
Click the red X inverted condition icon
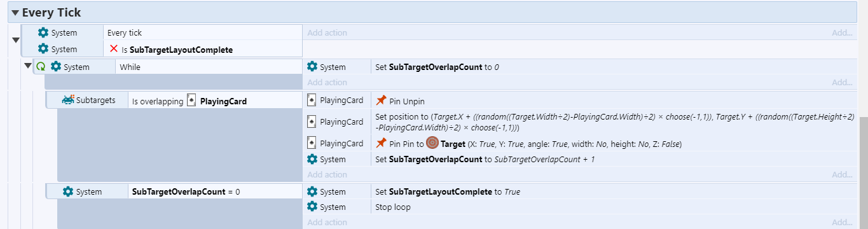coord(114,49)
